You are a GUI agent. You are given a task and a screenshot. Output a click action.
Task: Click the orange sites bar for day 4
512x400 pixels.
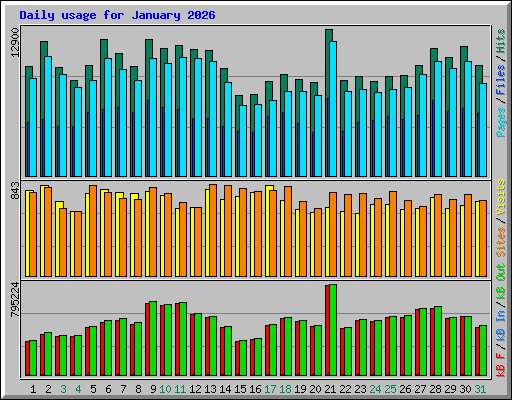click(x=78, y=244)
